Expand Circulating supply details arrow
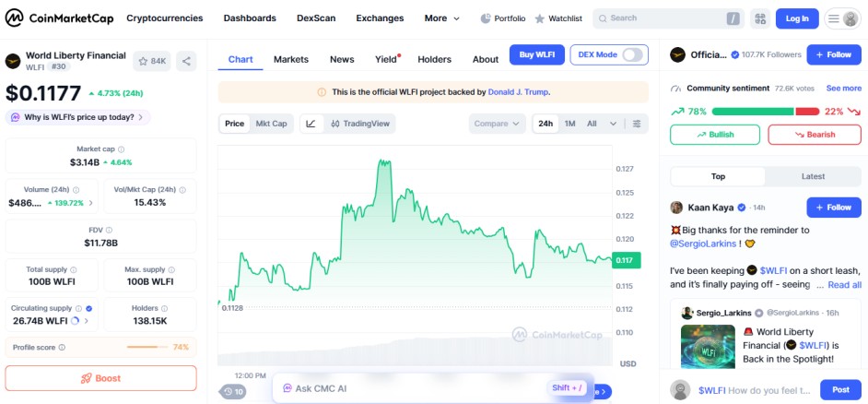 pos(87,321)
